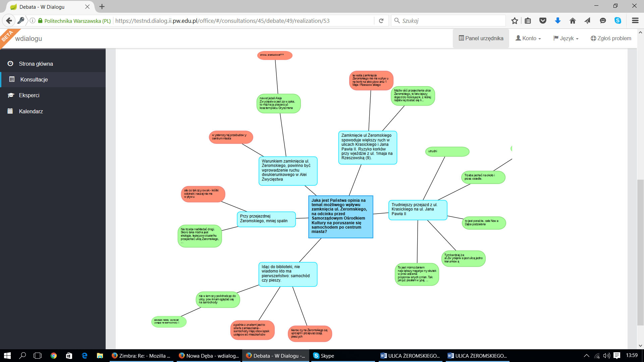Open the bookmarks list icon
The width and height of the screenshot is (644, 362).
coord(528,21)
